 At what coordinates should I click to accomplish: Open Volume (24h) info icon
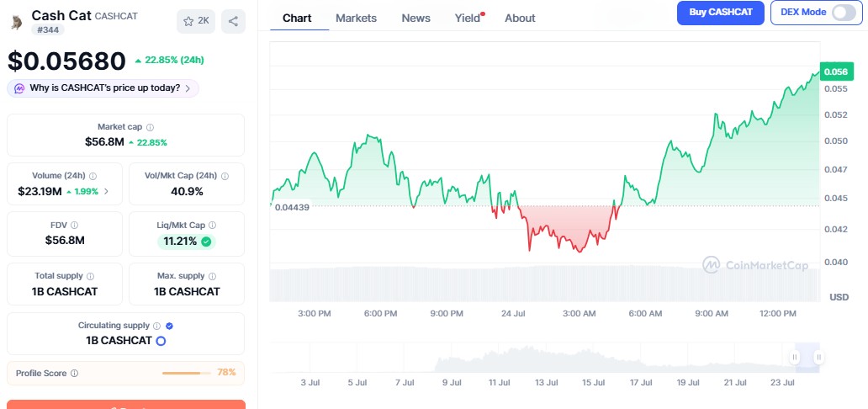point(93,176)
